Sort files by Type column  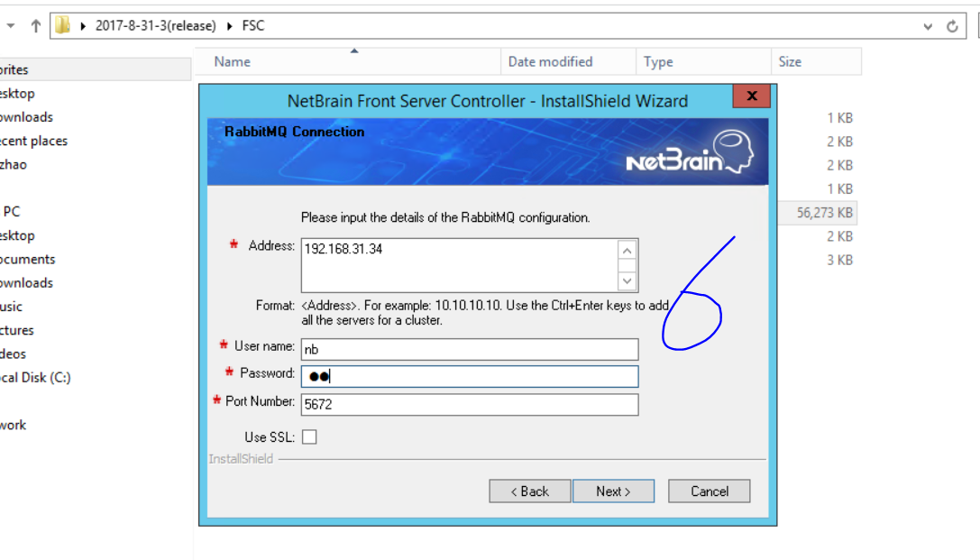click(704, 62)
